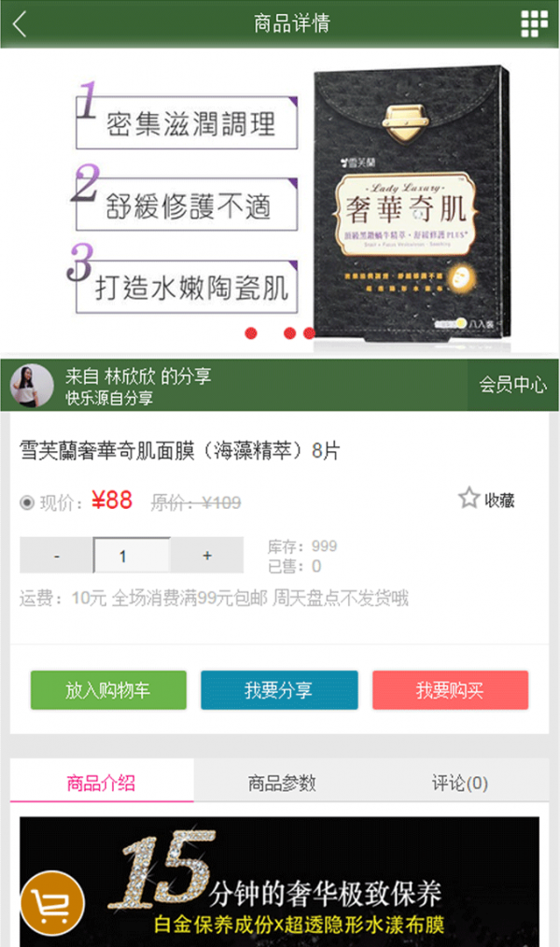Show the first carousel slide dot
This screenshot has width=560, height=947.
[x=251, y=333]
